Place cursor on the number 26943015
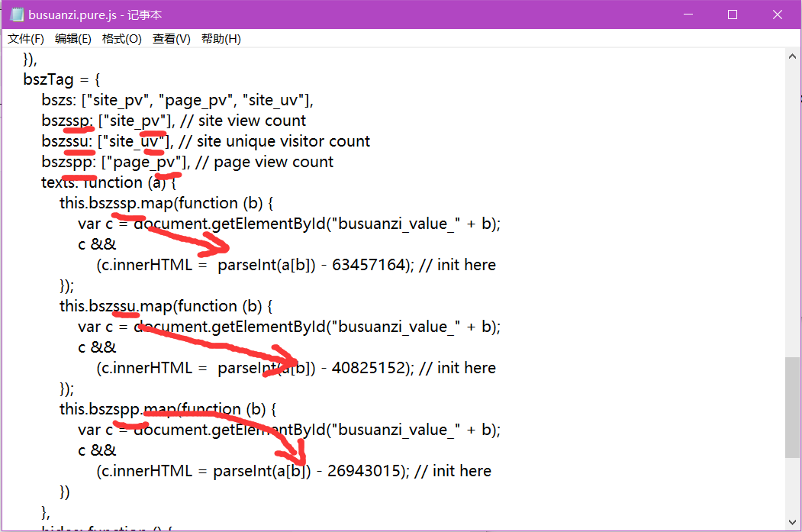The height and width of the screenshot is (532, 802). point(363,471)
